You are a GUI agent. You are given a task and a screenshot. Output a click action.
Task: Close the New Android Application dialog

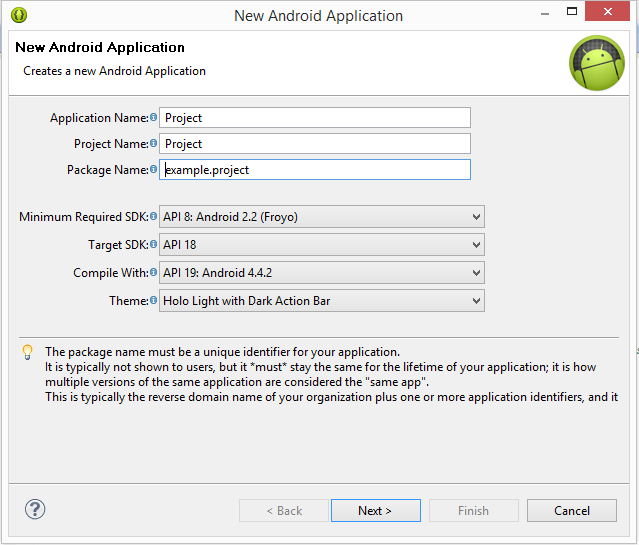pyautogui.click(x=607, y=11)
